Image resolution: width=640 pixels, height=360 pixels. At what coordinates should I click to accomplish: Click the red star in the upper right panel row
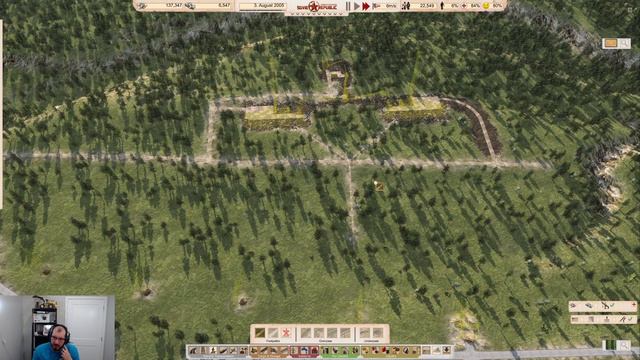pyautogui.click(x=634, y=304)
